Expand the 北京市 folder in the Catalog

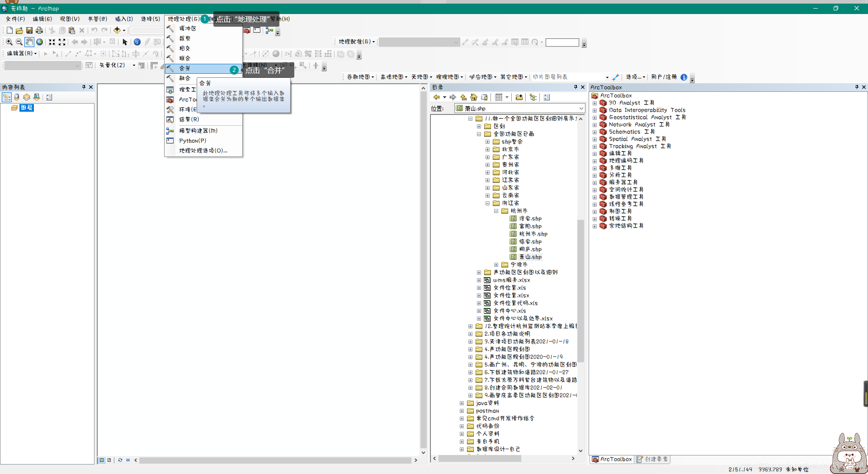[x=488, y=149]
